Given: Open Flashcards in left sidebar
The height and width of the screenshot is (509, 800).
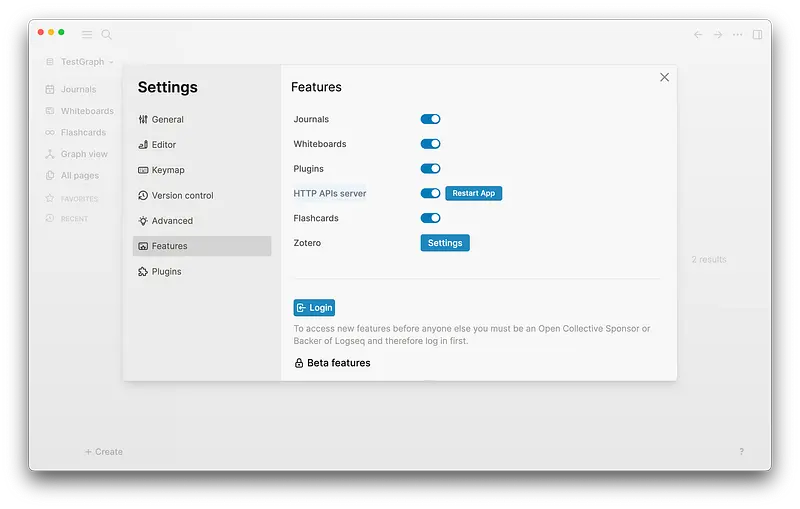Looking at the screenshot, I should click(x=83, y=132).
